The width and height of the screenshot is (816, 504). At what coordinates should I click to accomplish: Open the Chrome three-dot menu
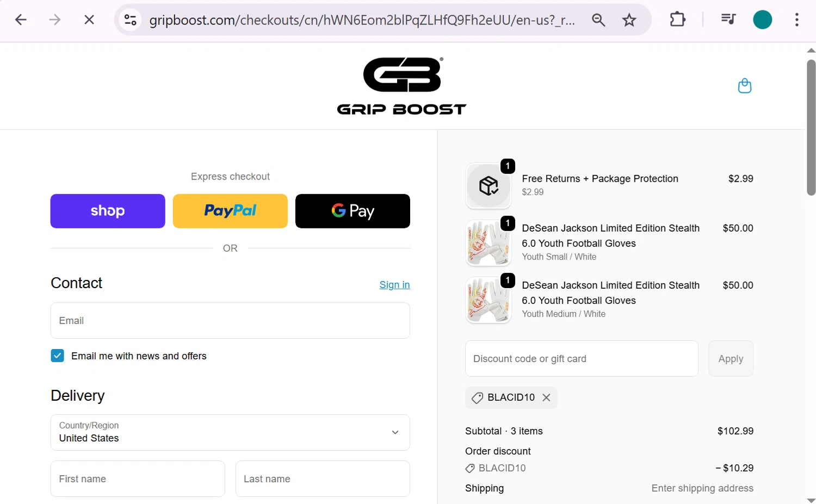point(796,20)
